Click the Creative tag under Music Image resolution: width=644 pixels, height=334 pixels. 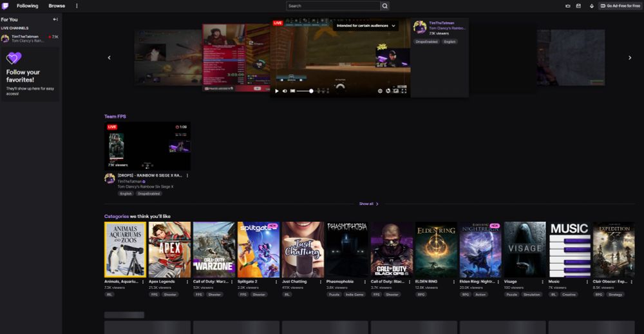tap(569, 295)
